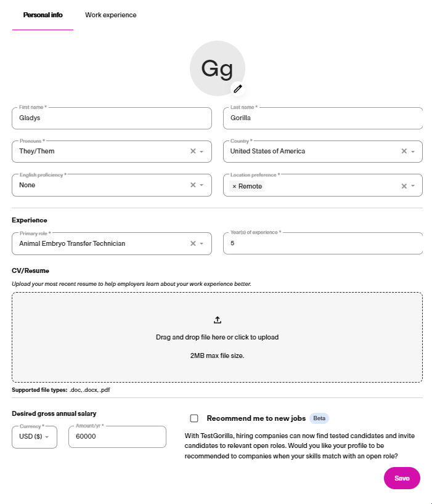Switch to Work experience tab
Screen dimensions: 432x504
[110, 15]
